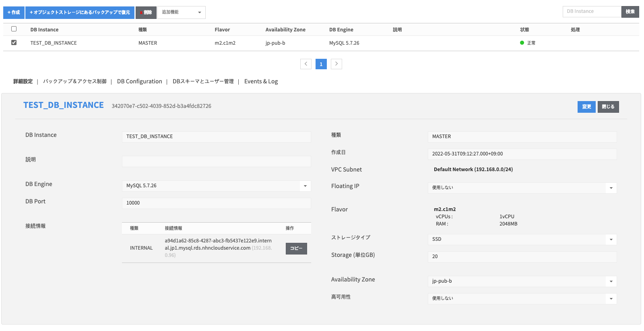Click the DB Instance column header

point(44,30)
